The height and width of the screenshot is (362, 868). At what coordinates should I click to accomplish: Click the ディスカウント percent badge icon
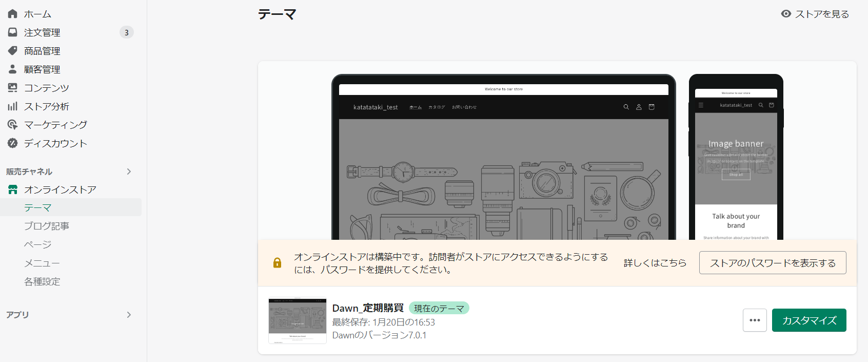click(13, 143)
